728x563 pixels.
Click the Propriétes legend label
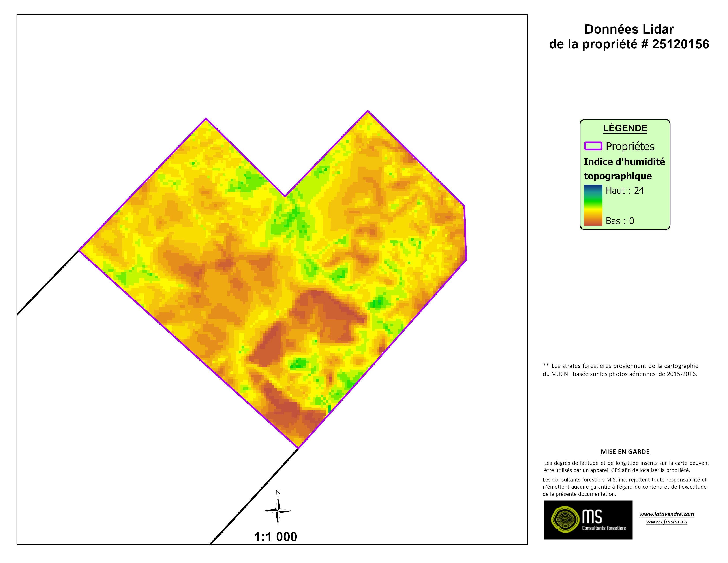click(630, 146)
